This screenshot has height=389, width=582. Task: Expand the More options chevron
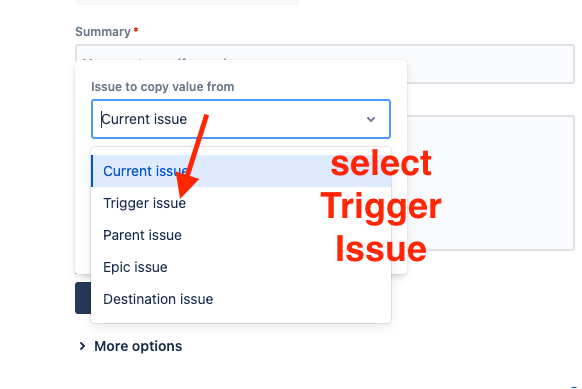click(x=82, y=346)
